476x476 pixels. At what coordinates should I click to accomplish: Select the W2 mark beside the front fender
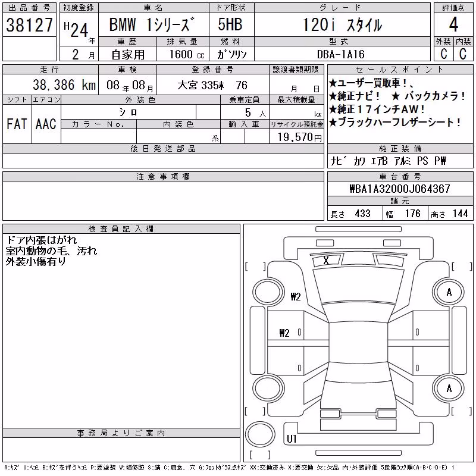point(296,296)
